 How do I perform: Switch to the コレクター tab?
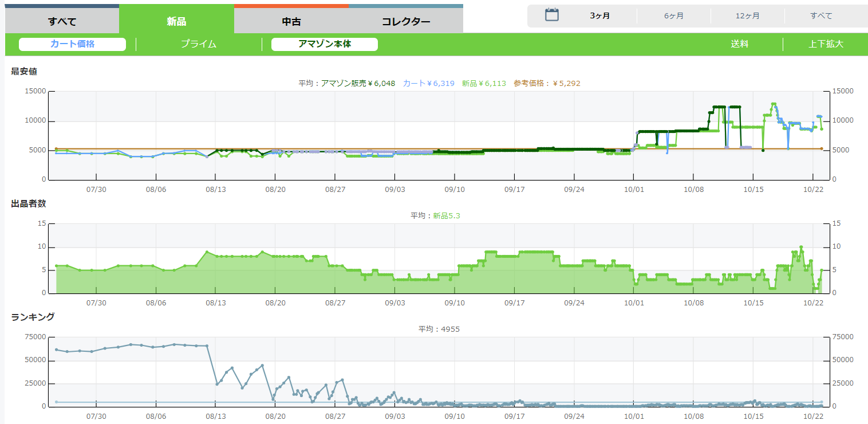[x=406, y=22]
